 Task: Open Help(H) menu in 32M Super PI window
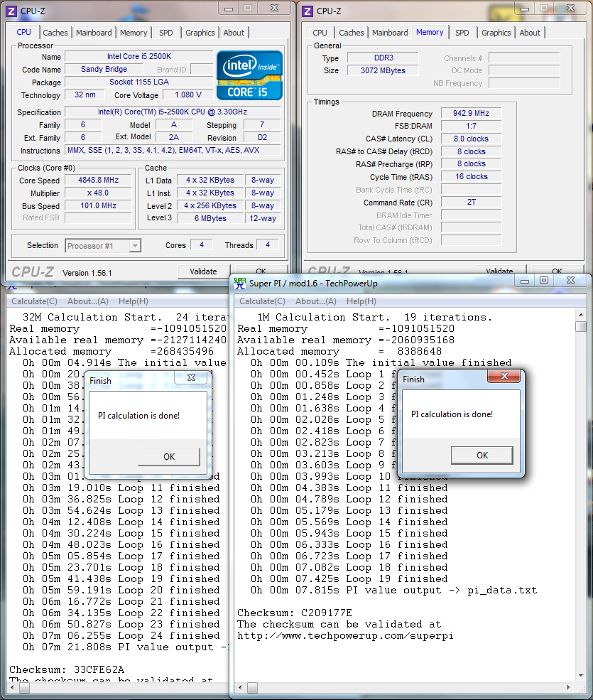tap(134, 301)
